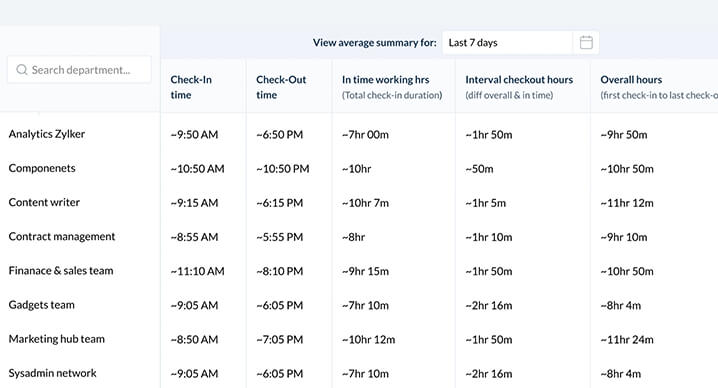718x388 pixels.
Task: Open the Sysadmin network department
Action: point(52,373)
